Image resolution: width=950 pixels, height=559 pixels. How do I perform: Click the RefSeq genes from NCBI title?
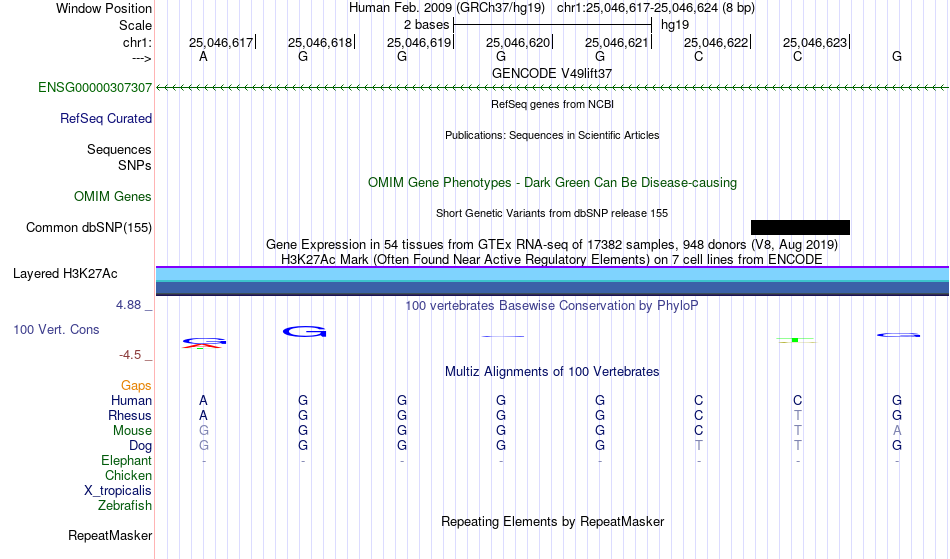click(553, 104)
